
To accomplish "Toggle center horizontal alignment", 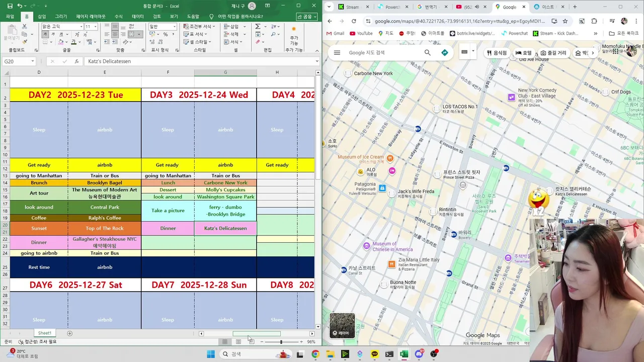I will point(115,34).
